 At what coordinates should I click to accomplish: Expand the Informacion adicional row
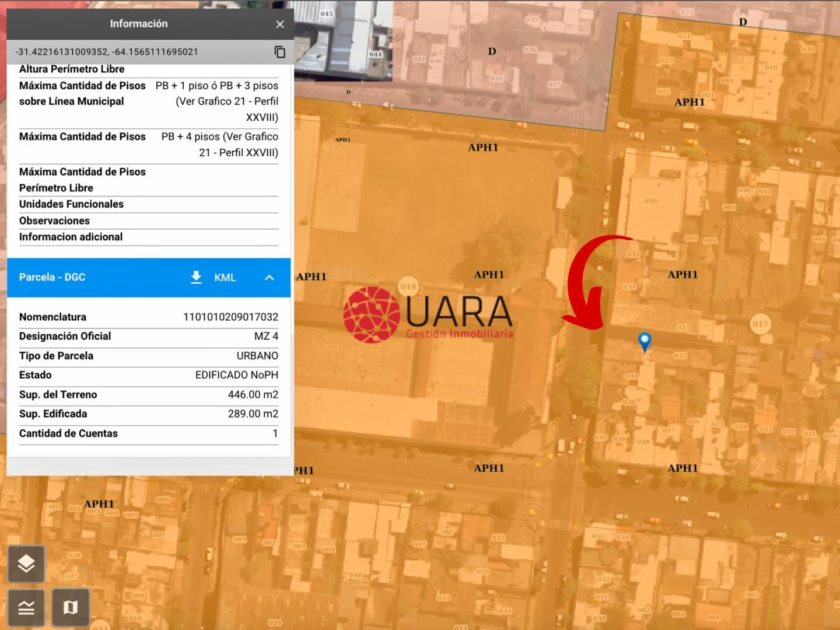pos(71,237)
